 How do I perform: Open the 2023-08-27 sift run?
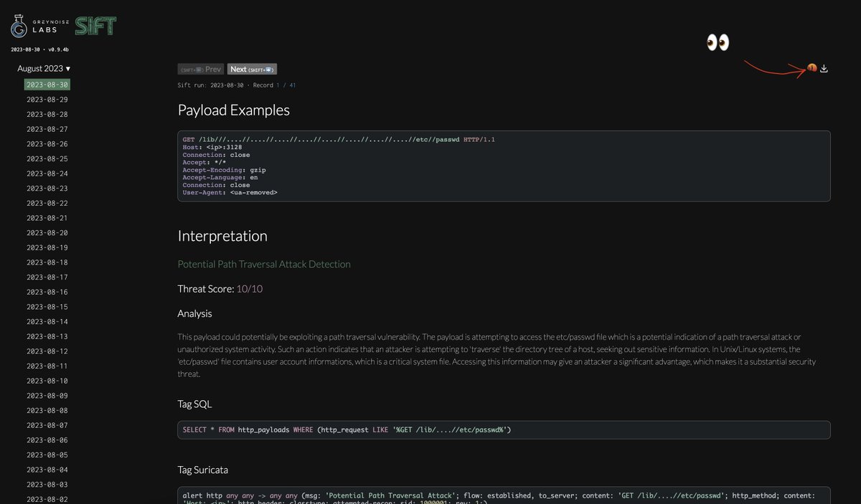(47, 129)
